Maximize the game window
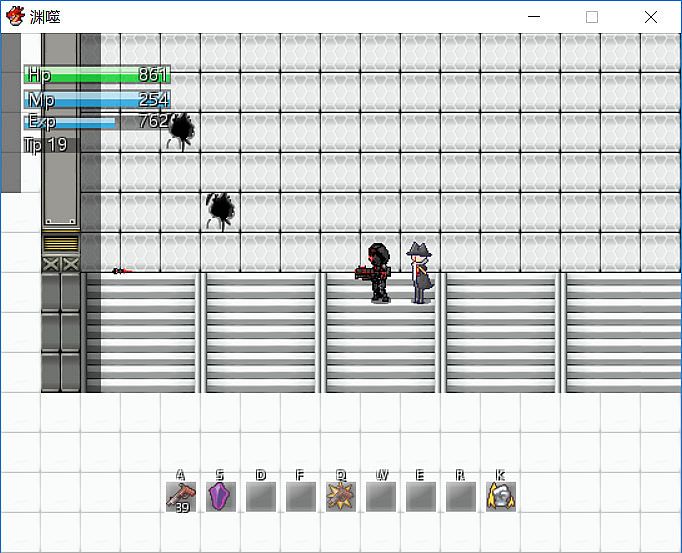 592,17
